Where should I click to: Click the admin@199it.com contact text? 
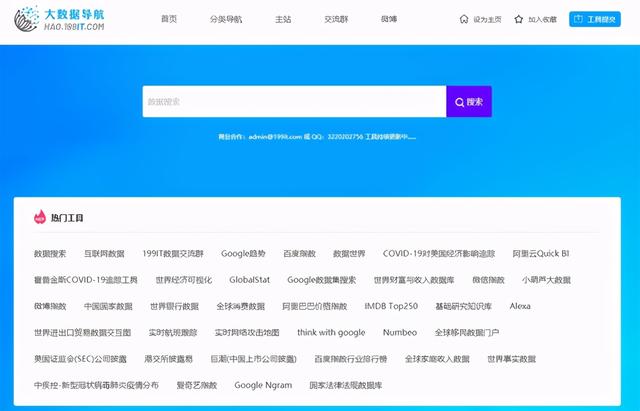[x=275, y=137]
